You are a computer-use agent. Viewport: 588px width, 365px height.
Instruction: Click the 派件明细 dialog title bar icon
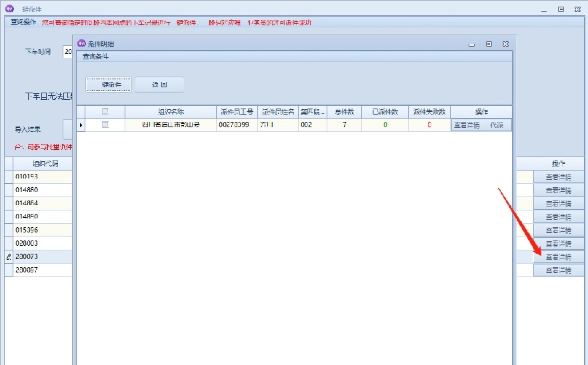(82, 43)
